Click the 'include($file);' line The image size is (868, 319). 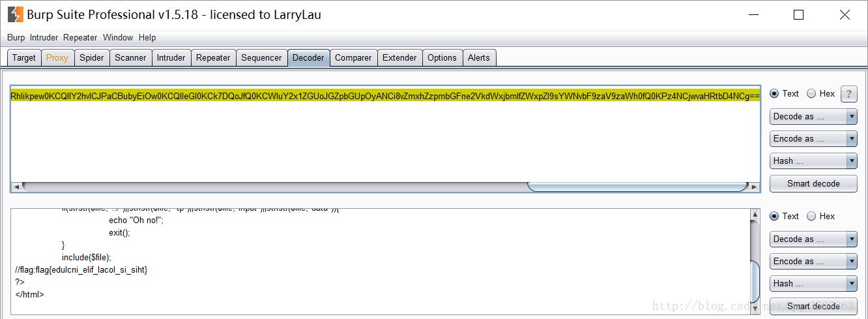tap(87, 257)
